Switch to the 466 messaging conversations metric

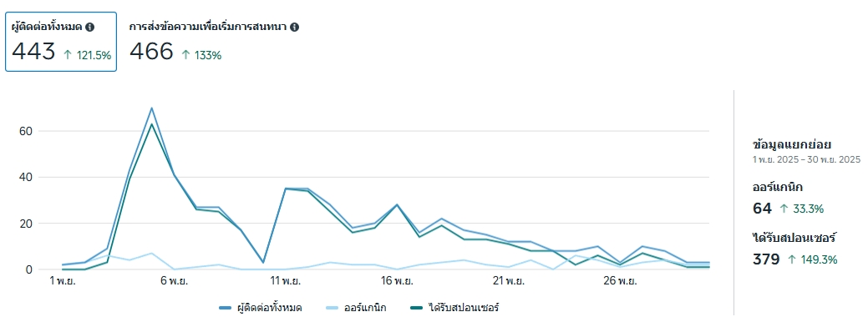152,52
